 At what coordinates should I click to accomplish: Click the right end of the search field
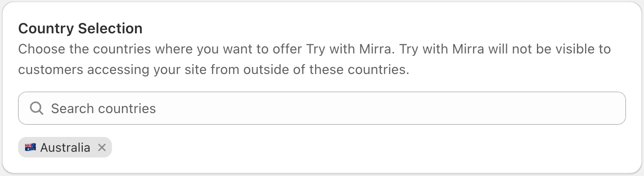pyautogui.click(x=609, y=108)
